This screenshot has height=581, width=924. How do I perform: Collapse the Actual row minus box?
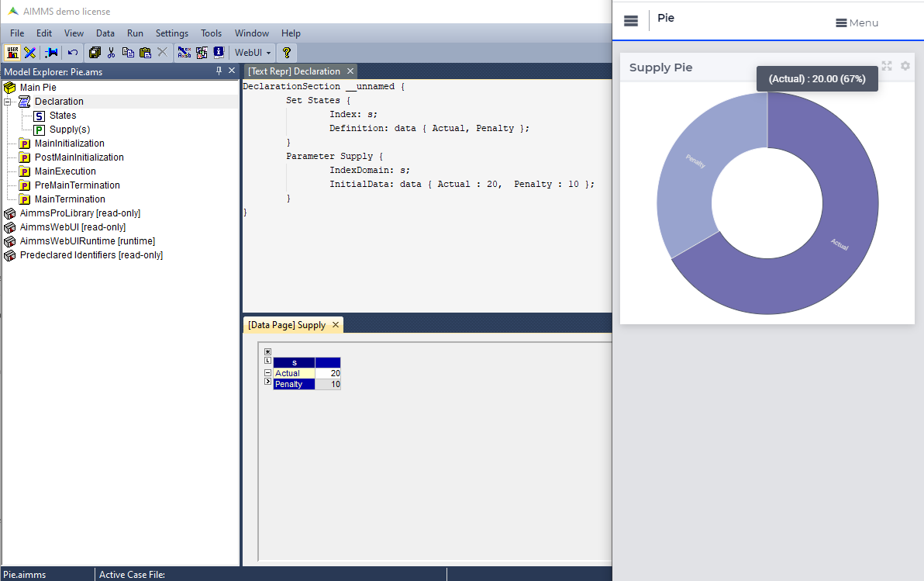tap(267, 373)
